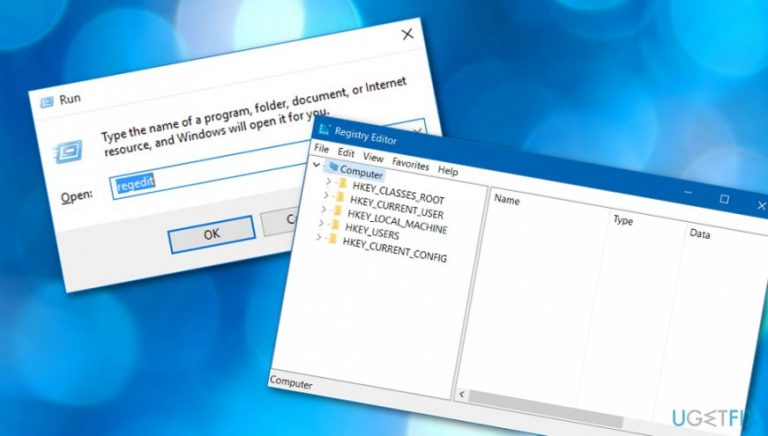This screenshot has width=768, height=436.
Task: Open the Help menu in Registry Editor
Action: 448,171
